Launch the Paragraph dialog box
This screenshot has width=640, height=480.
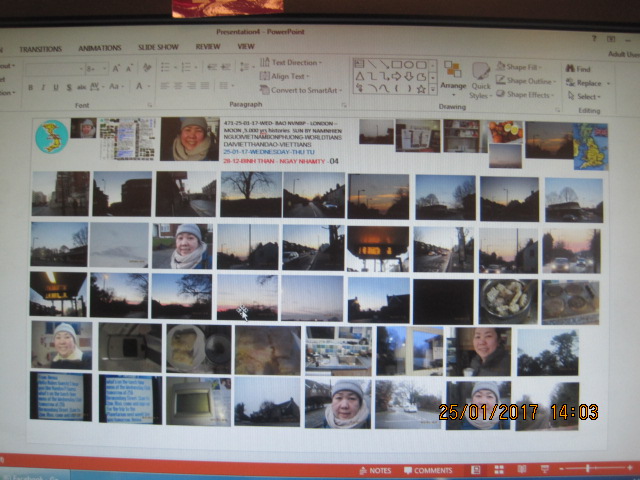click(x=344, y=105)
